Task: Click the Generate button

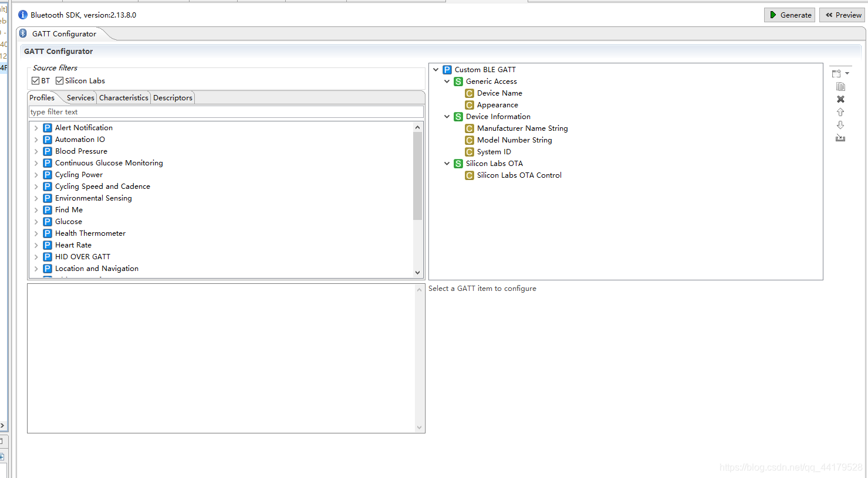Action: coord(789,15)
